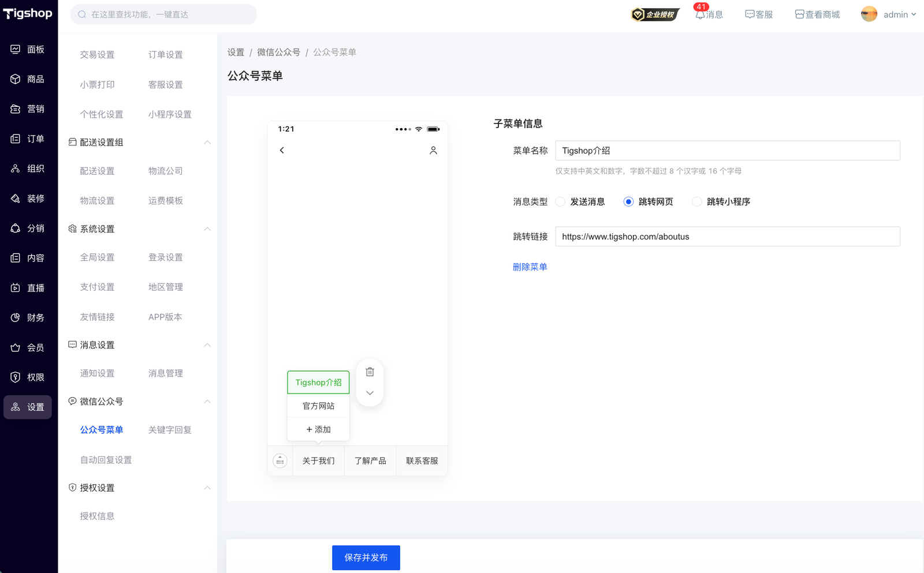Open 关键字回复 in the sidebar
924x573 pixels.
170,430
